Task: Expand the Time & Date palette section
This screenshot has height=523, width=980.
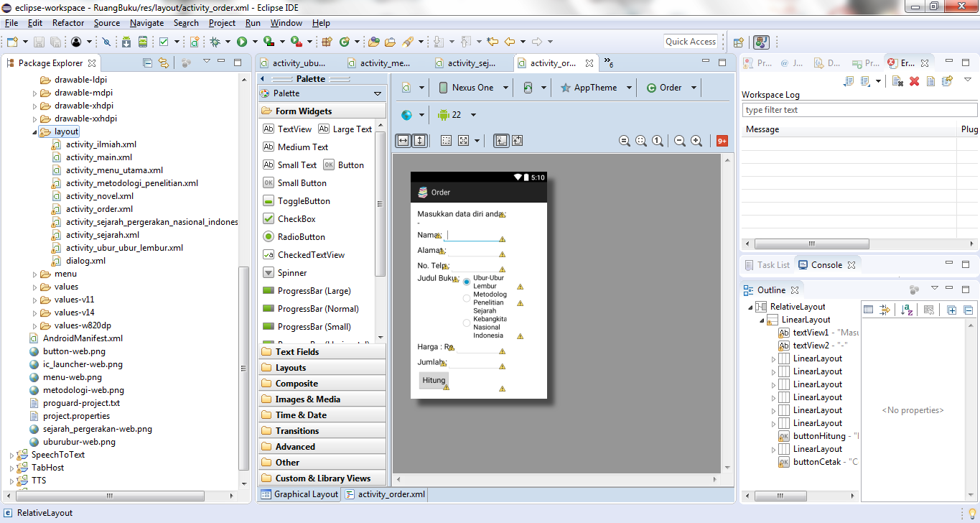Action: [x=322, y=415]
